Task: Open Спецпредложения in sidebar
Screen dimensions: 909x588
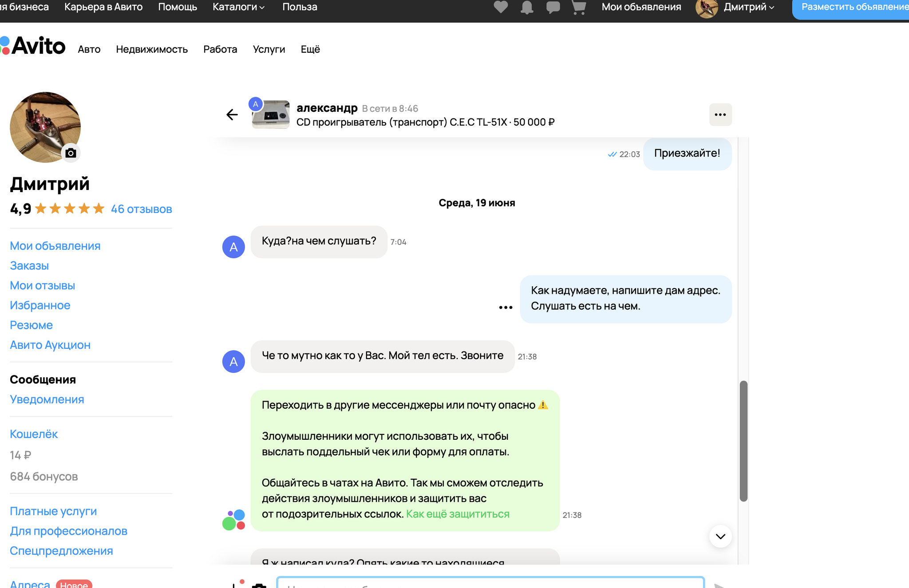Action: 61,551
